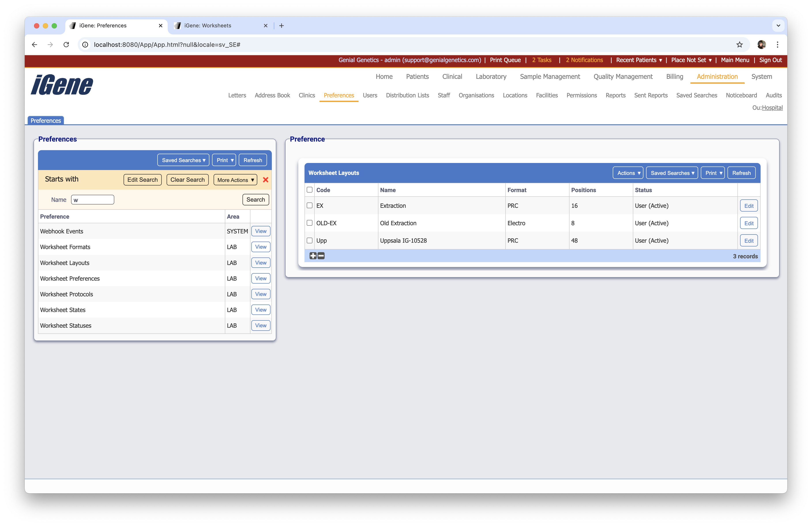Switch to the Laboratory menu

(x=491, y=76)
